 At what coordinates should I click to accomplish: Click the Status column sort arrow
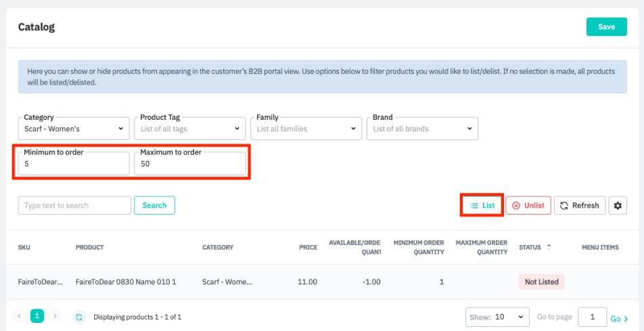tap(549, 247)
